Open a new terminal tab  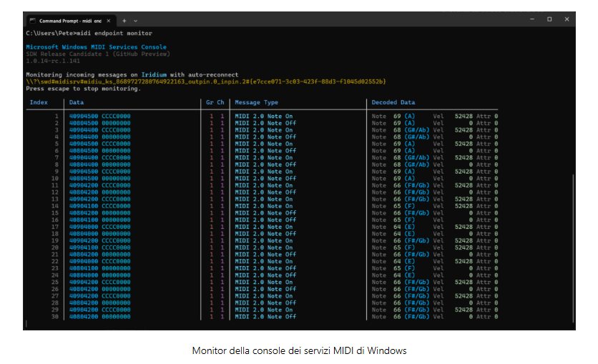(124, 21)
